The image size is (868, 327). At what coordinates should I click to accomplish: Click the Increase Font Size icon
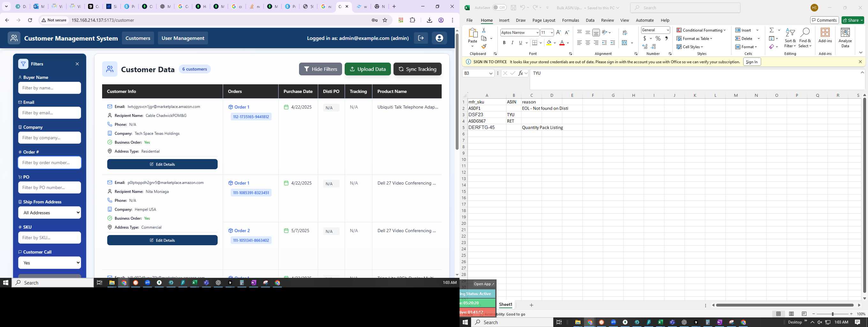(x=558, y=32)
